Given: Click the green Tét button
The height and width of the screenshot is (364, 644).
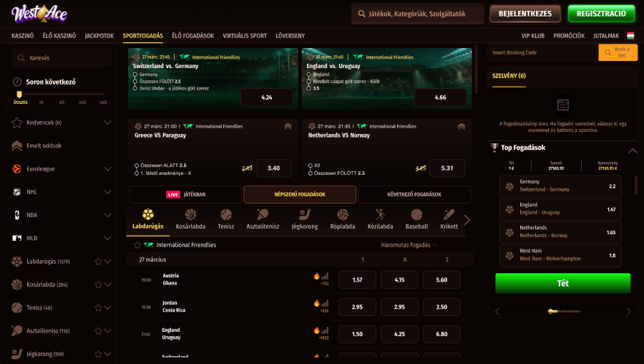Looking at the screenshot, I should point(562,283).
